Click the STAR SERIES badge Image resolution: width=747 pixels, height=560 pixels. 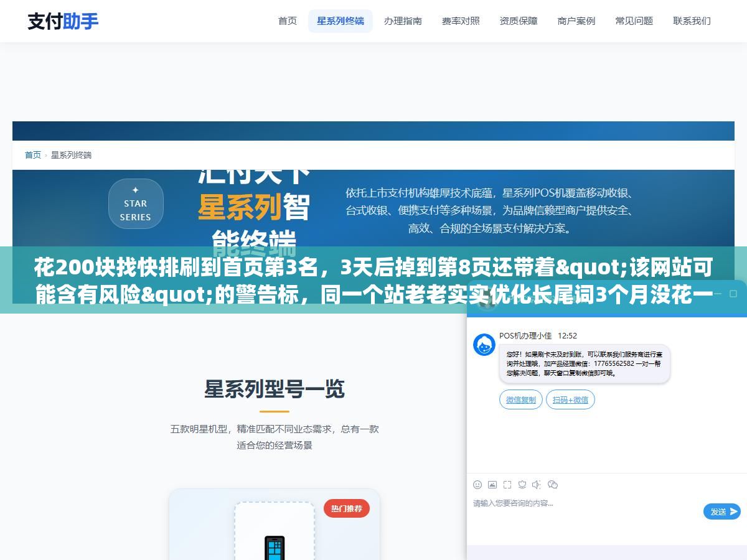pyautogui.click(x=136, y=203)
